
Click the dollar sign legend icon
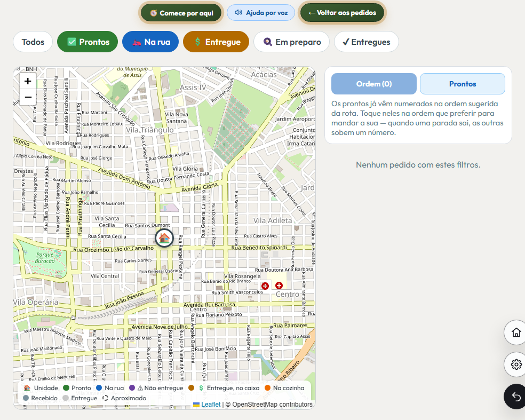point(201,388)
